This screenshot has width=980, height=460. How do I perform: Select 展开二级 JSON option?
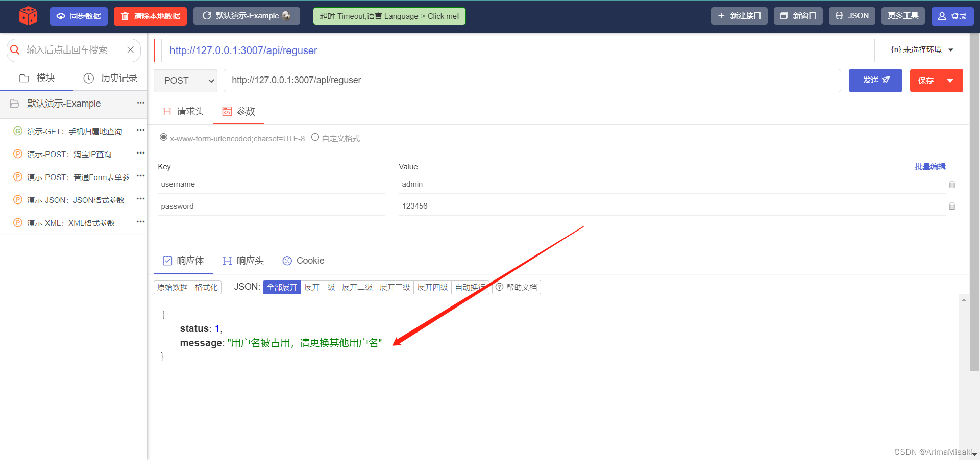click(357, 287)
